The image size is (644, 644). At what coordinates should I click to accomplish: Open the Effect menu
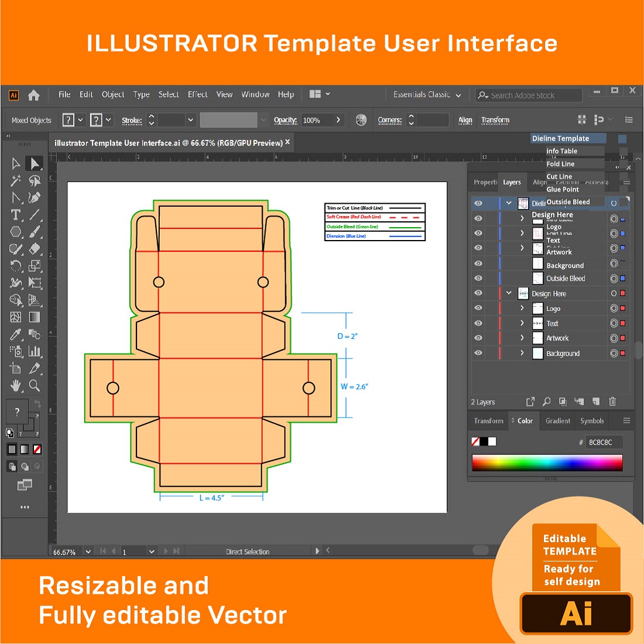coord(197,95)
